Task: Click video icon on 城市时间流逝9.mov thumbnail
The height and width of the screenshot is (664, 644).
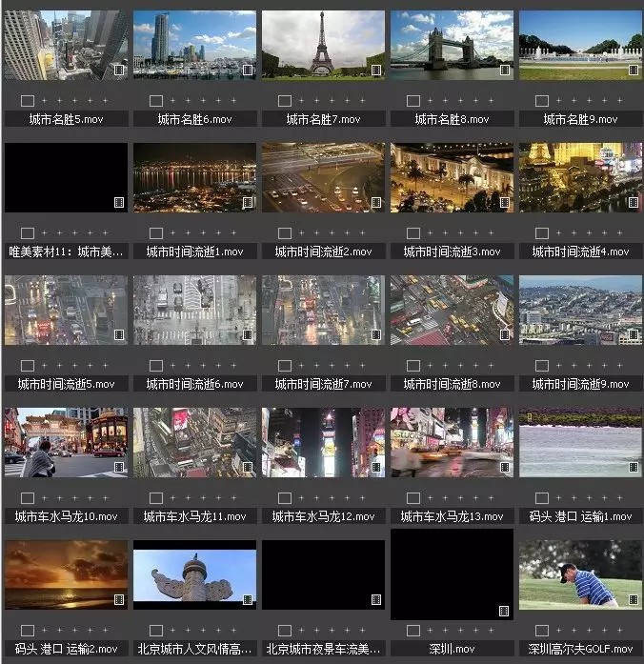Action: pyautogui.click(x=634, y=335)
